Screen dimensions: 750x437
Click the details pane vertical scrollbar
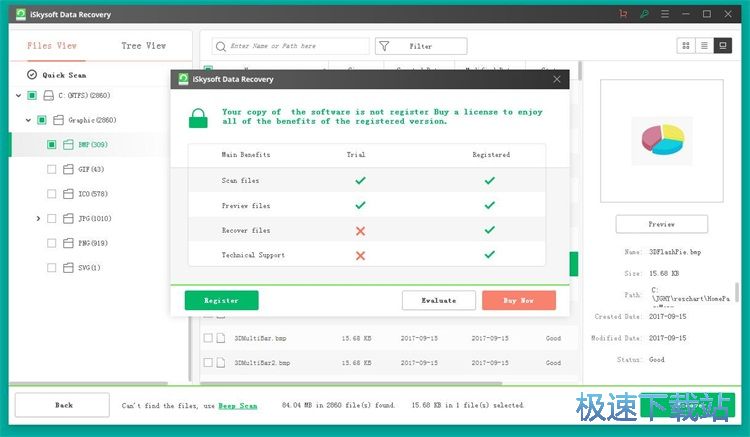tap(738, 291)
